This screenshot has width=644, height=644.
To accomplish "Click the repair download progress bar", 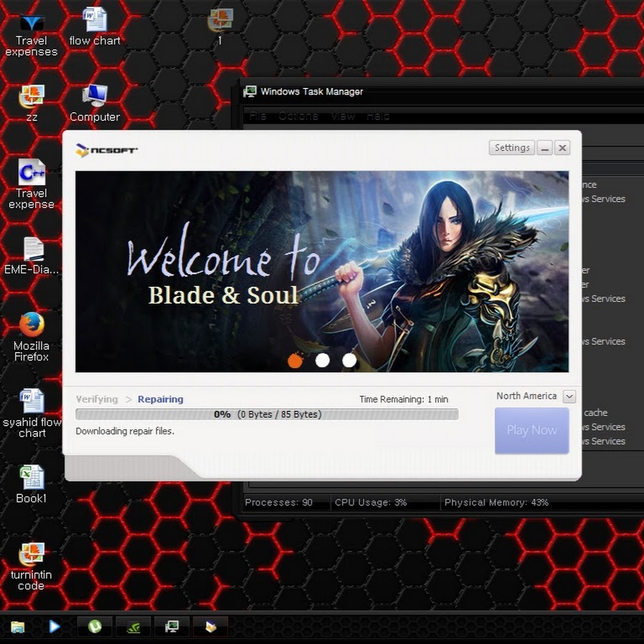I will [267, 414].
